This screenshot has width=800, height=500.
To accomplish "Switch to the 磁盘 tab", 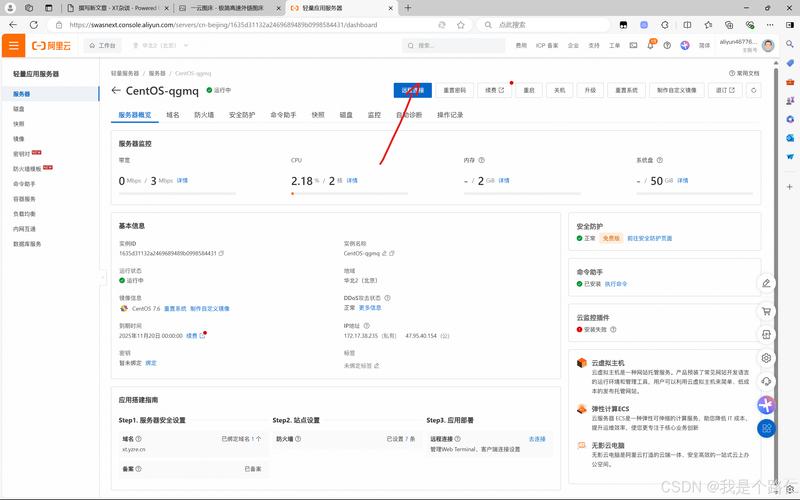I will tap(346, 115).
